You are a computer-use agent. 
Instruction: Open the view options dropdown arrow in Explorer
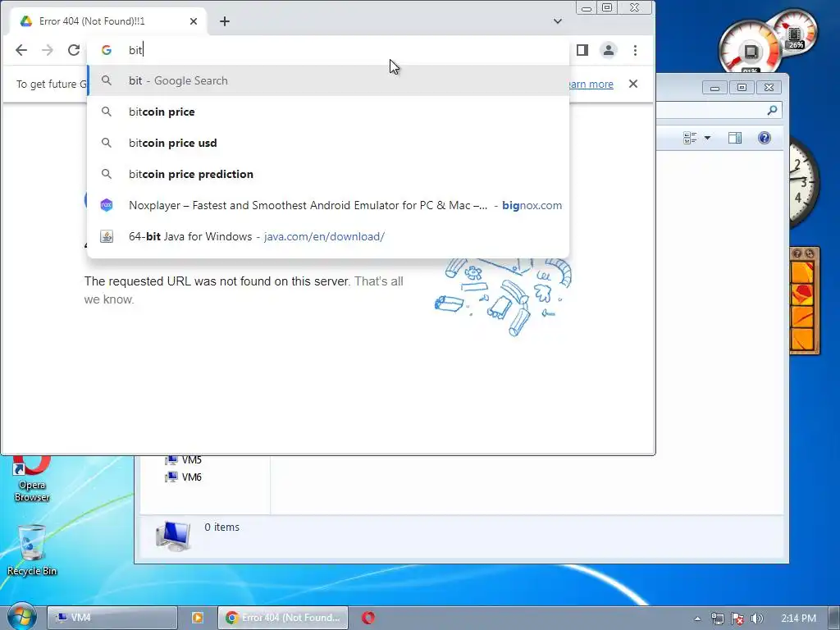coord(707,138)
